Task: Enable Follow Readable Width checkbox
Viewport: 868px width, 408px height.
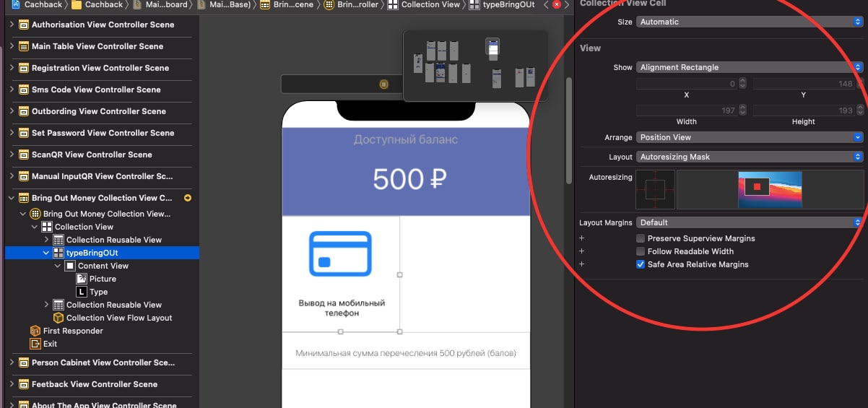Action: (641, 251)
